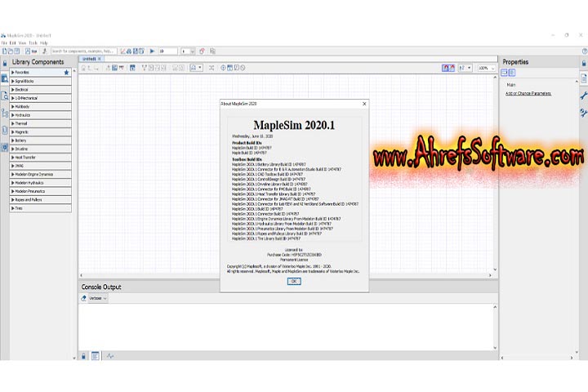Click the Favorites star icon
588x392 pixels.
[x=67, y=73]
